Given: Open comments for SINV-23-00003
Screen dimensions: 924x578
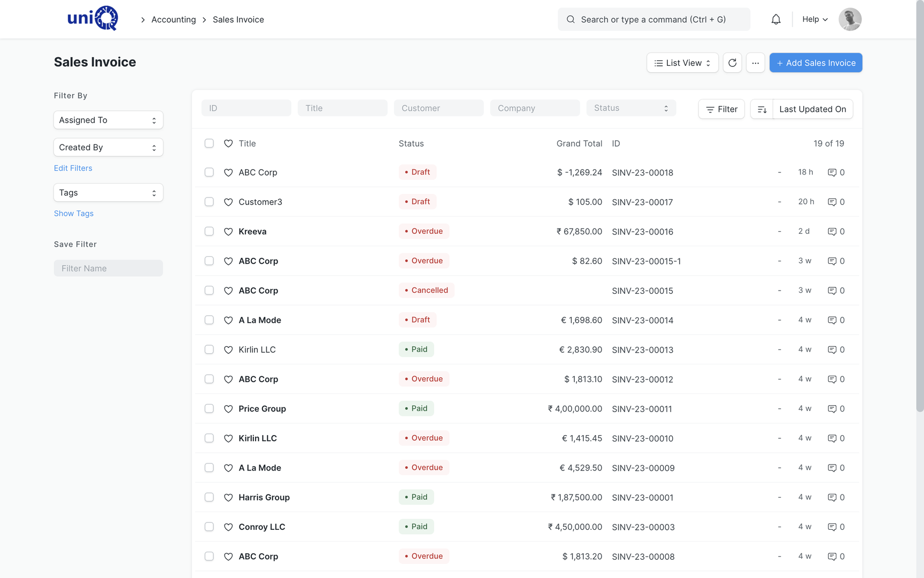Looking at the screenshot, I should 836,527.
